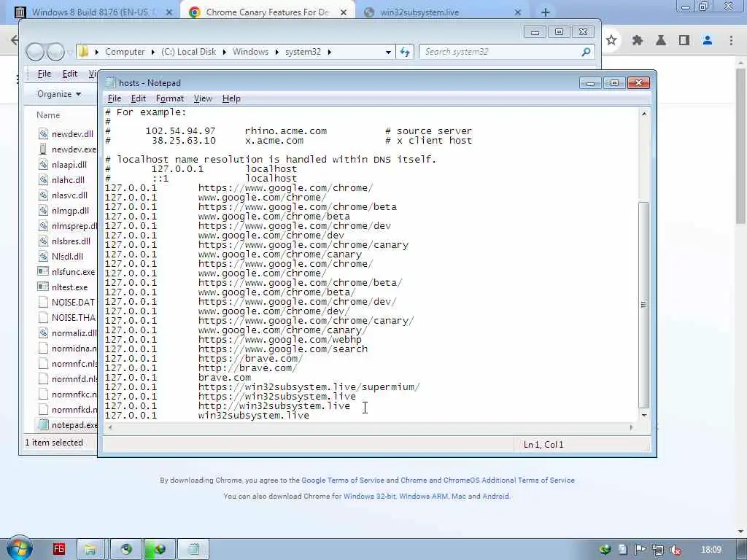The height and width of the screenshot is (560, 747).
Task: Click the (C:) Local Disk breadcrumb segment
Action: [x=189, y=52]
